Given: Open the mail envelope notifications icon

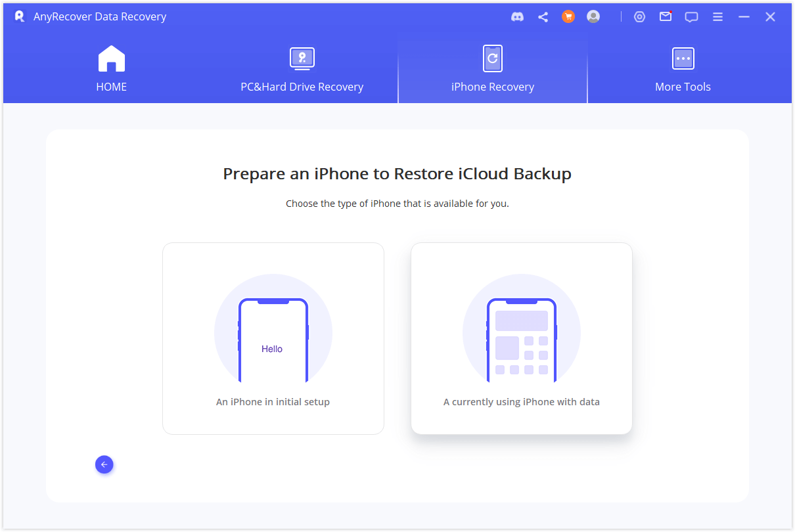Looking at the screenshot, I should (x=666, y=17).
